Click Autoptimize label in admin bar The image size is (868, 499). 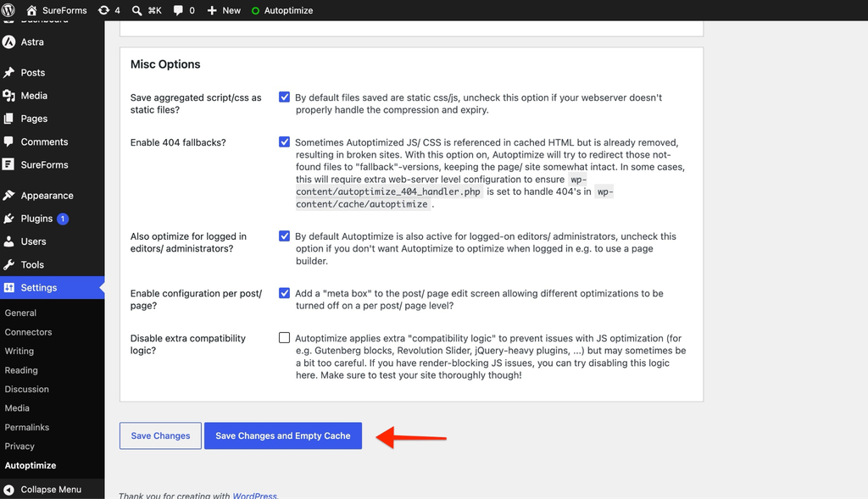coord(288,10)
